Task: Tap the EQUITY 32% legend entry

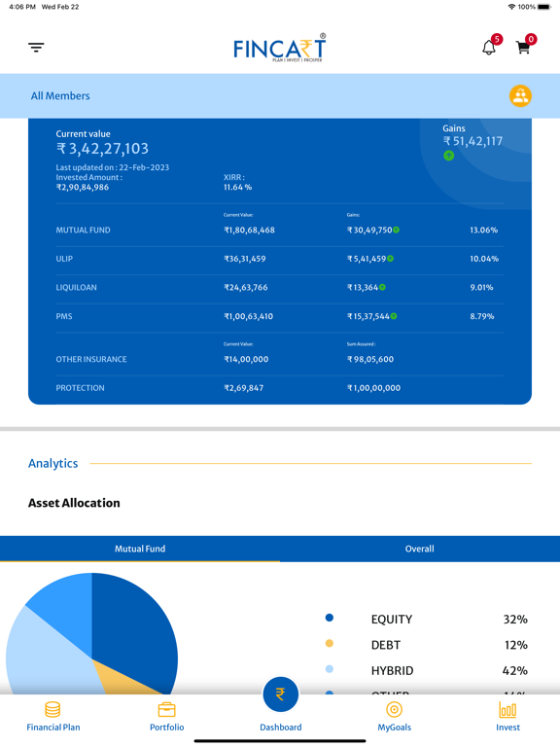Action: tap(426, 620)
